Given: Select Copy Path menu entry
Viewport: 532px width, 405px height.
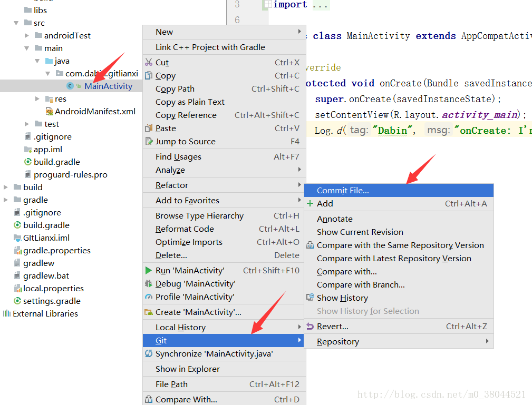Looking at the screenshot, I should [x=224, y=89].
